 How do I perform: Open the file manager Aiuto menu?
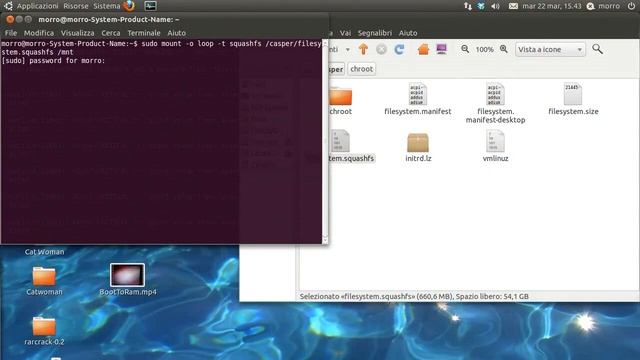click(408, 33)
